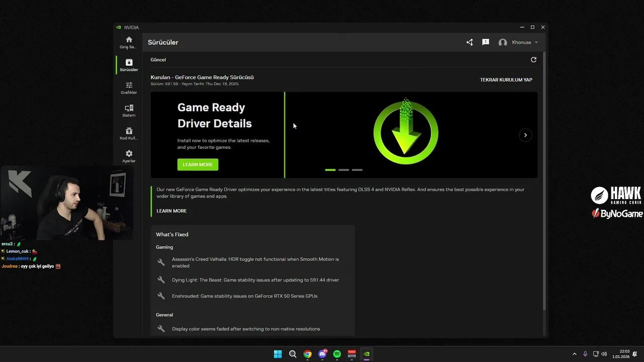The height and width of the screenshot is (362, 644).
Task: Click the Enshrouded stability issue text
Action: [245, 296]
